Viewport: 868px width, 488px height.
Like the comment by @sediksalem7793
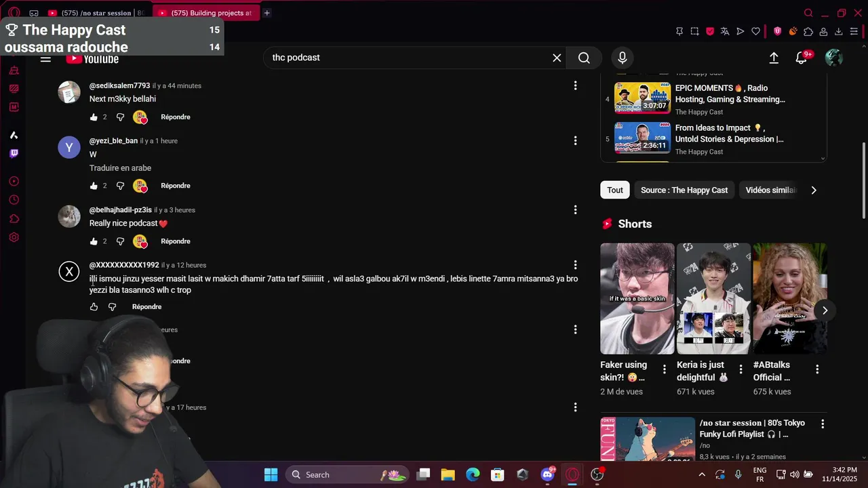coord(94,117)
